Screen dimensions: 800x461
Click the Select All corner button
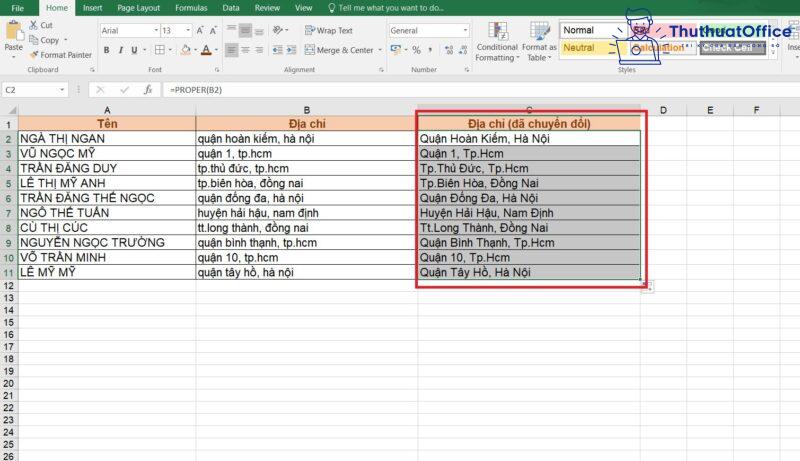9,110
